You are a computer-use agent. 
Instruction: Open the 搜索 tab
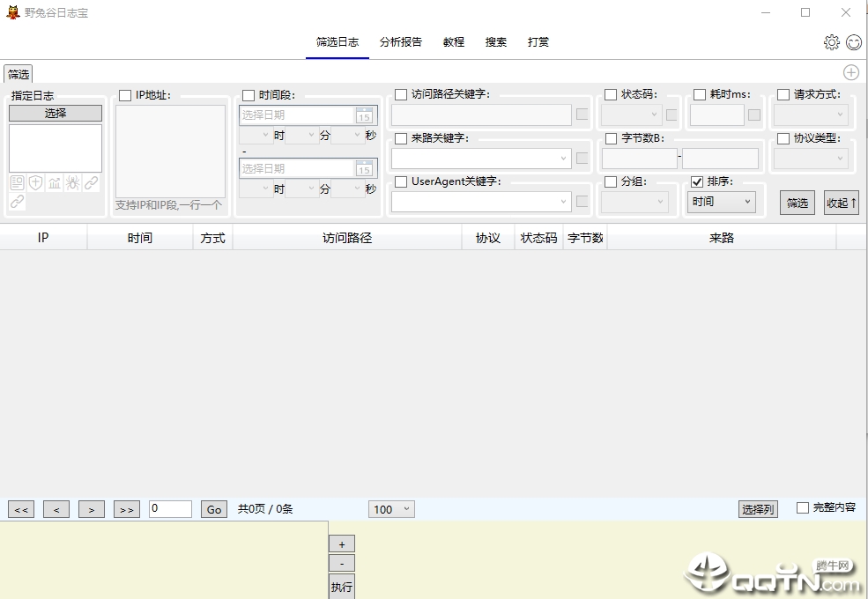coord(496,42)
